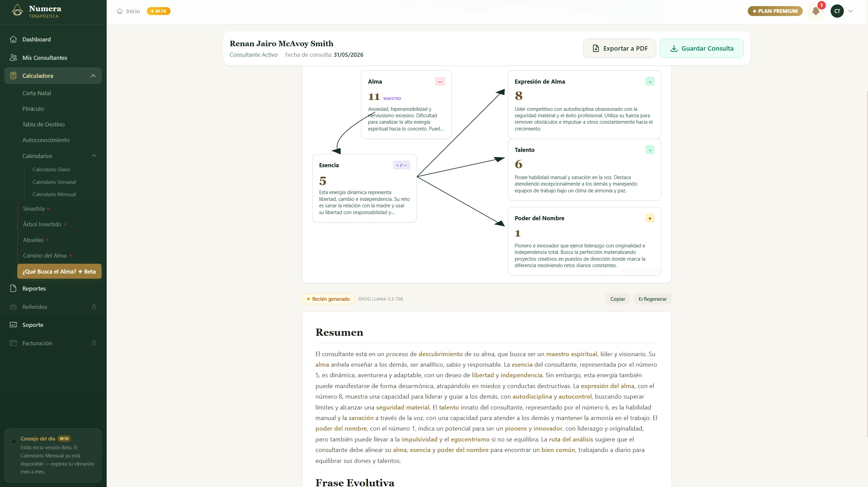Open the notifications bell icon
Screen dimensions: 868x487
point(816,11)
